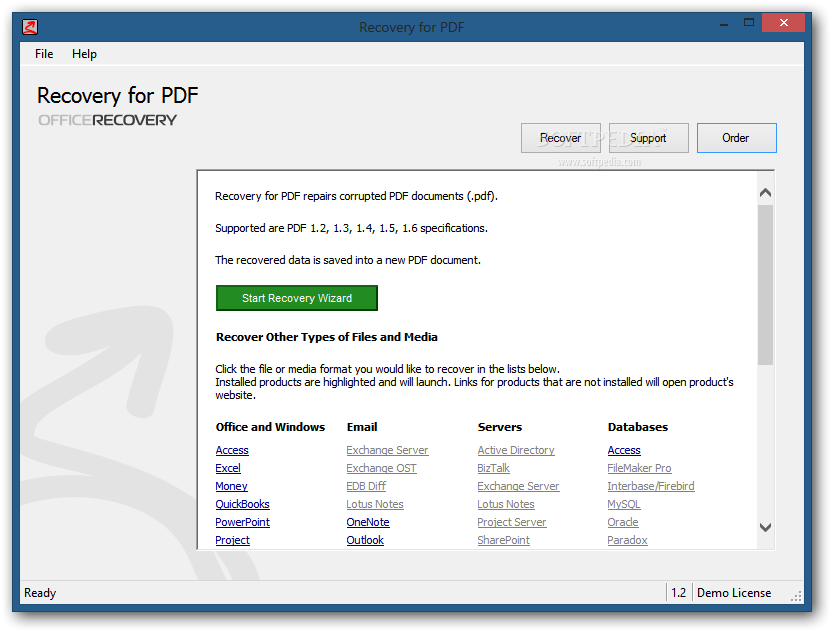Viewport: 832px width, 632px height.
Task: Open the Oracle link
Action: point(623,522)
